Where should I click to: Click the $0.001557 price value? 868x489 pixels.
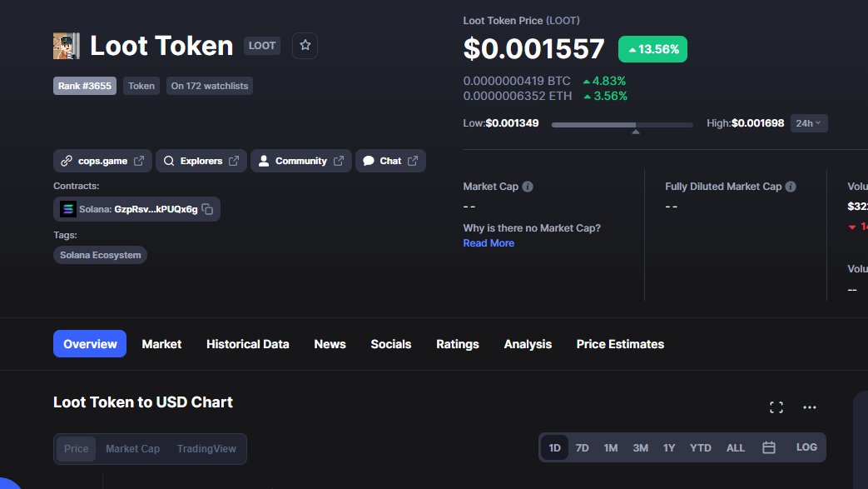click(533, 49)
